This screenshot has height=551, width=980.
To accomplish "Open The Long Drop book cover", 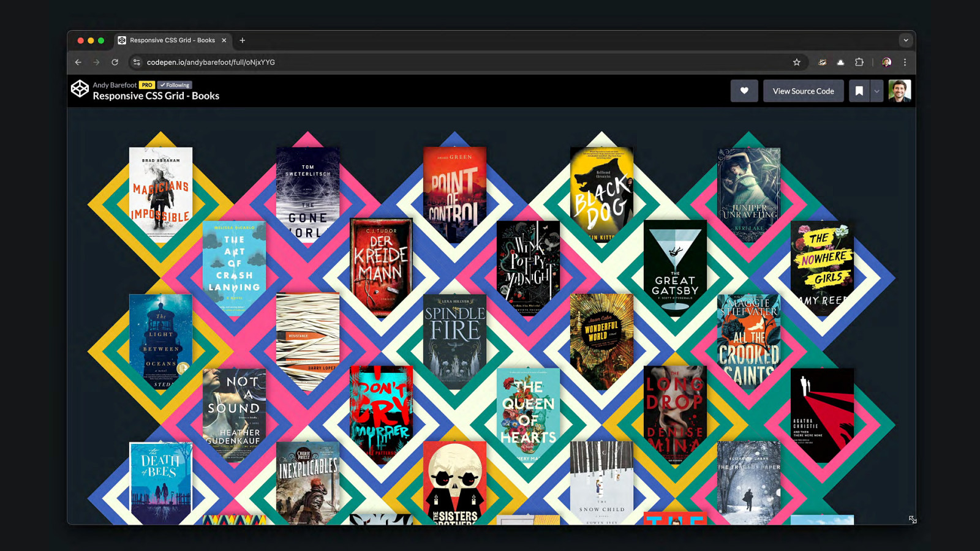I will (x=675, y=415).
